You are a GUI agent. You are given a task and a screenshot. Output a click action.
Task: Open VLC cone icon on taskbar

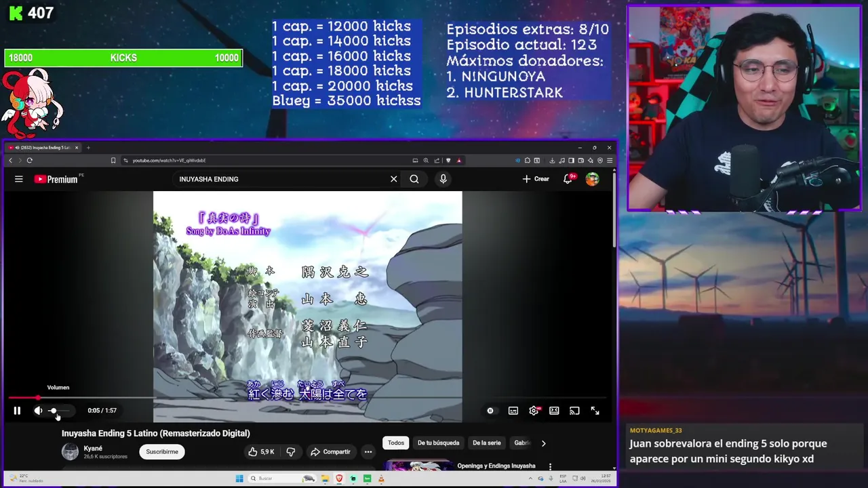tap(381, 479)
